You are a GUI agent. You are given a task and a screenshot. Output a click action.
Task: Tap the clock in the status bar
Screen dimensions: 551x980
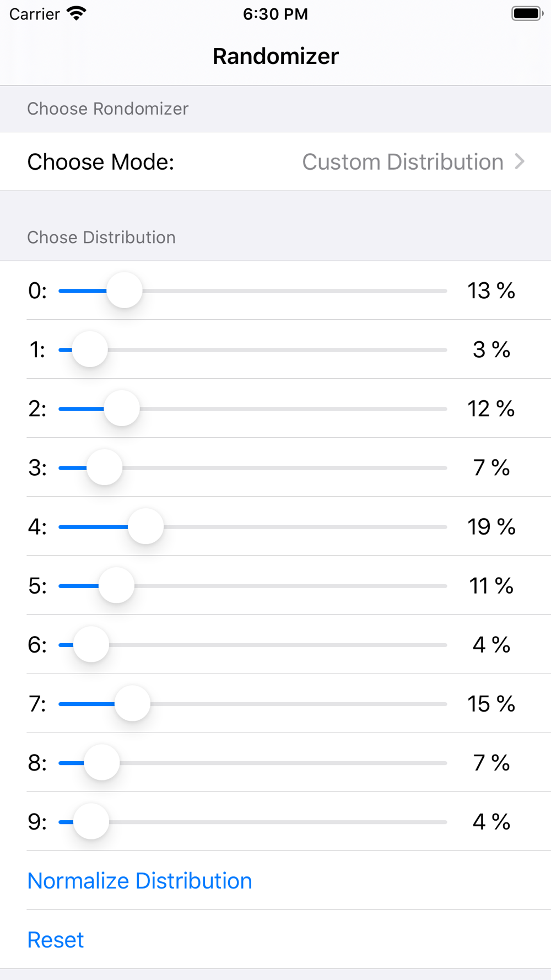(x=275, y=14)
